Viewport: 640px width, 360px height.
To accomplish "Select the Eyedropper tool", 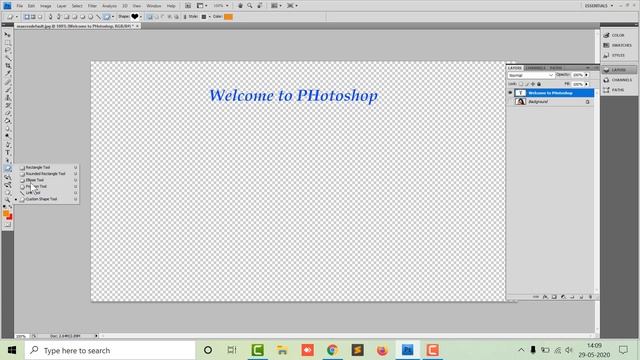I will [7, 73].
